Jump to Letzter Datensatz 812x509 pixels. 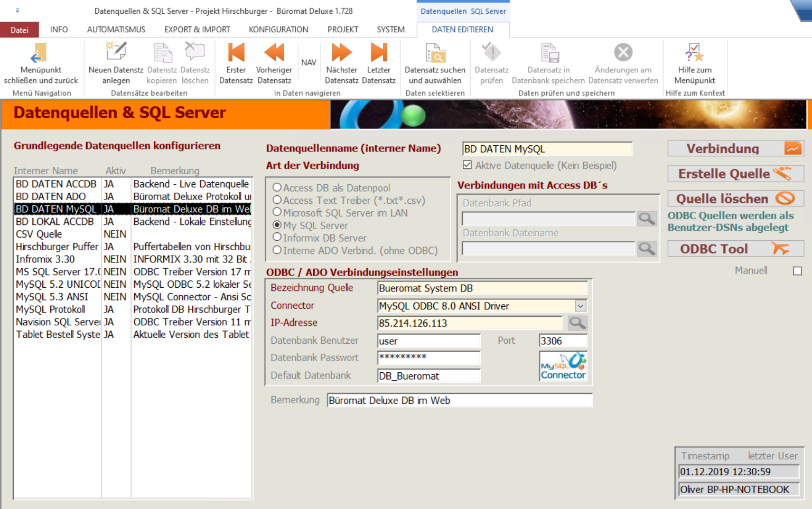coord(378,53)
